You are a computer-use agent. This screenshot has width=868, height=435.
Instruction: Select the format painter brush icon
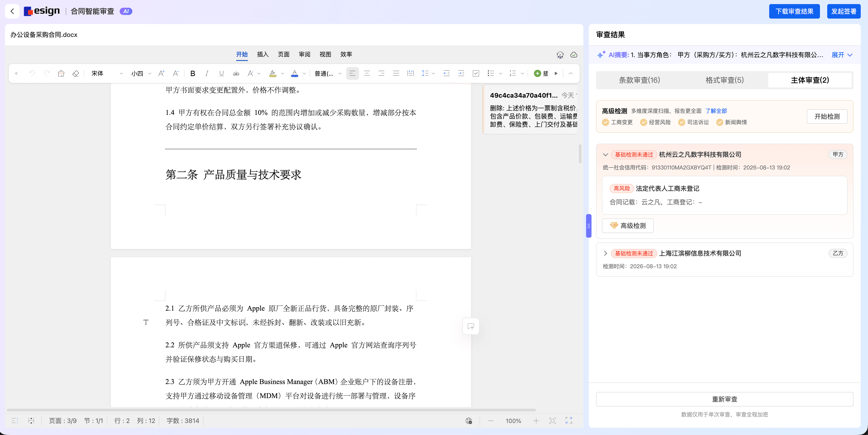[x=61, y=73]
